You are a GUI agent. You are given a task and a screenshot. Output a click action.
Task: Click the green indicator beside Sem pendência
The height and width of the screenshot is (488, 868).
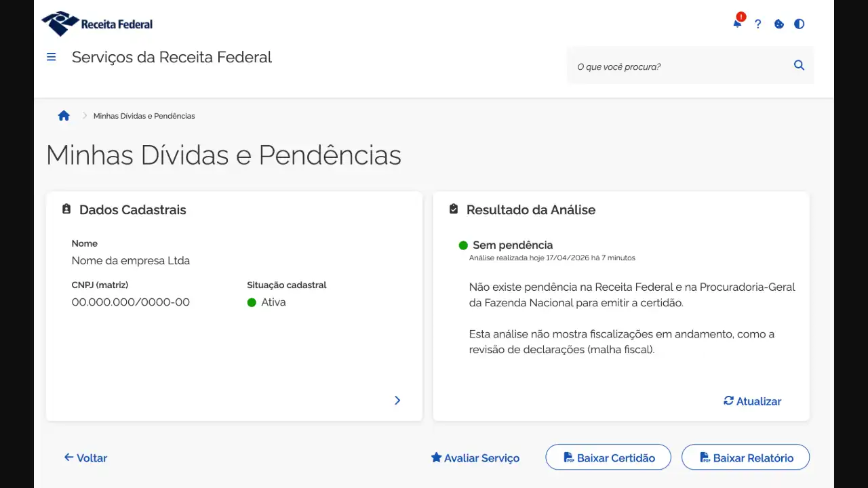pyautogui.click(x=463, y=245)
